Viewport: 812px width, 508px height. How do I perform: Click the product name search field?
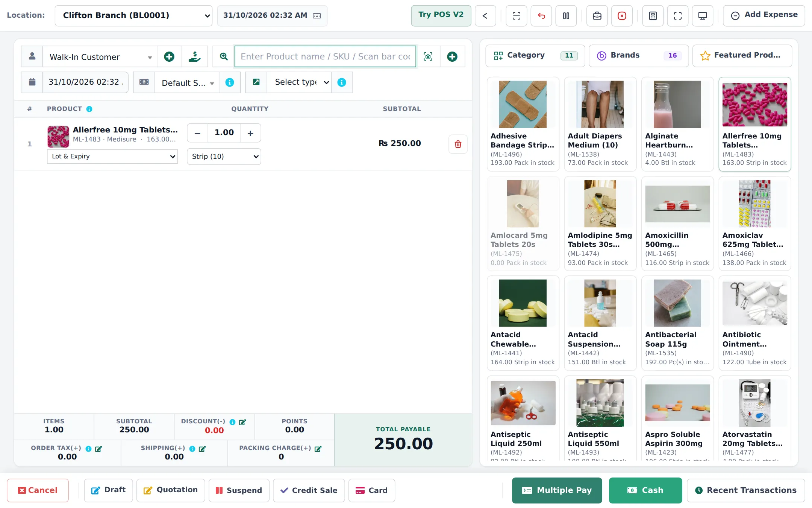point(325,57)
